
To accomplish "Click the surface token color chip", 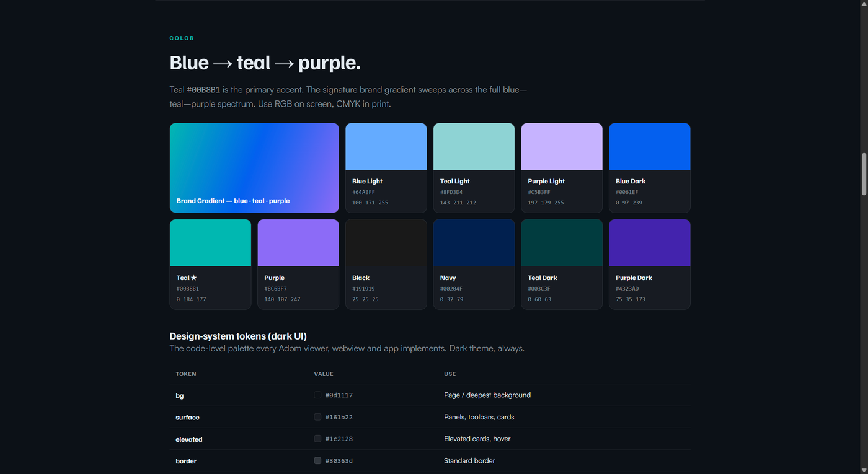I will point(317,417).
